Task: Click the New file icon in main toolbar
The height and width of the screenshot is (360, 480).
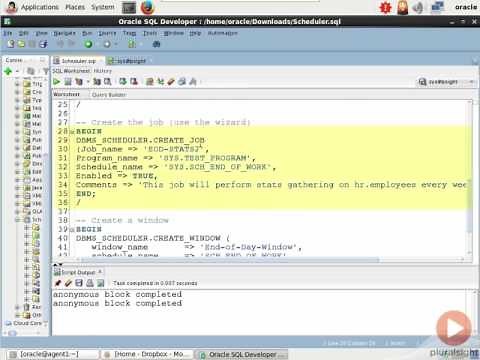Action: coord(11,44)
